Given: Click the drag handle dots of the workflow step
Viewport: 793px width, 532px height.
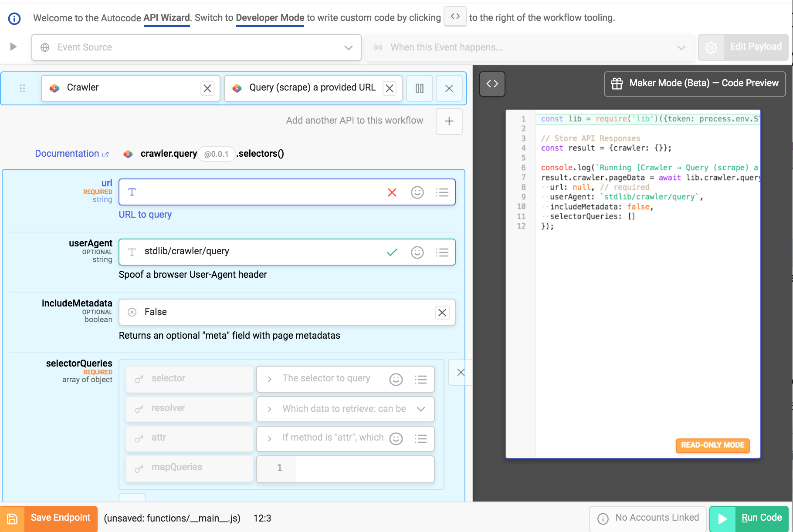Looking at the screenshot, I should pos(22,88).
